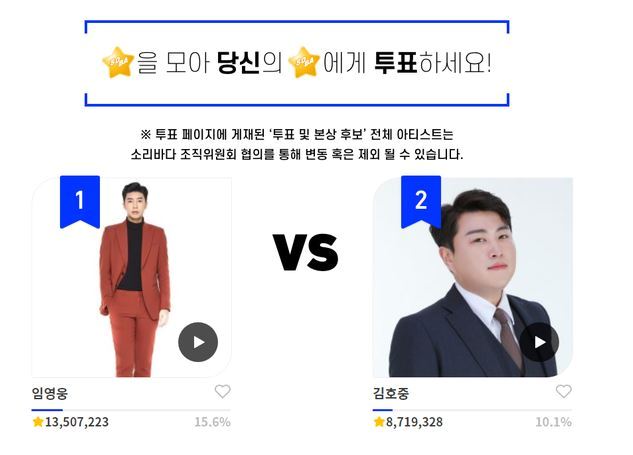Screen dimensions: 633x455
Task: Click the blue rank 1 ribbon badge
Action: point(80,202)
